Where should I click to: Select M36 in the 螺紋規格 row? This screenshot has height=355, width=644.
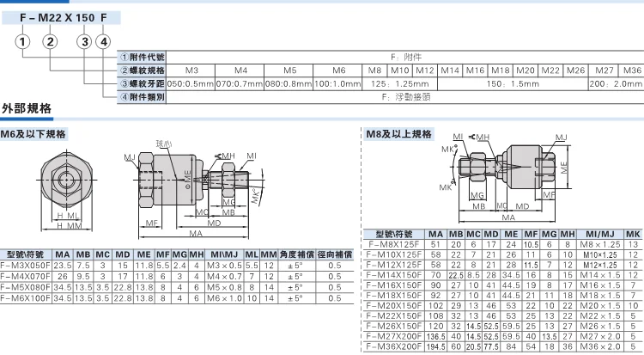632,70
